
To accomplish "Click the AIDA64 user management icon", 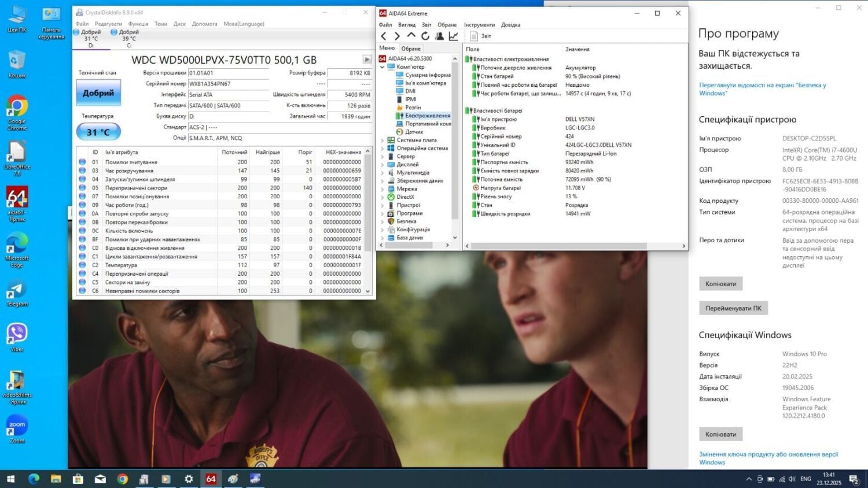I will (x=439, y=36).
